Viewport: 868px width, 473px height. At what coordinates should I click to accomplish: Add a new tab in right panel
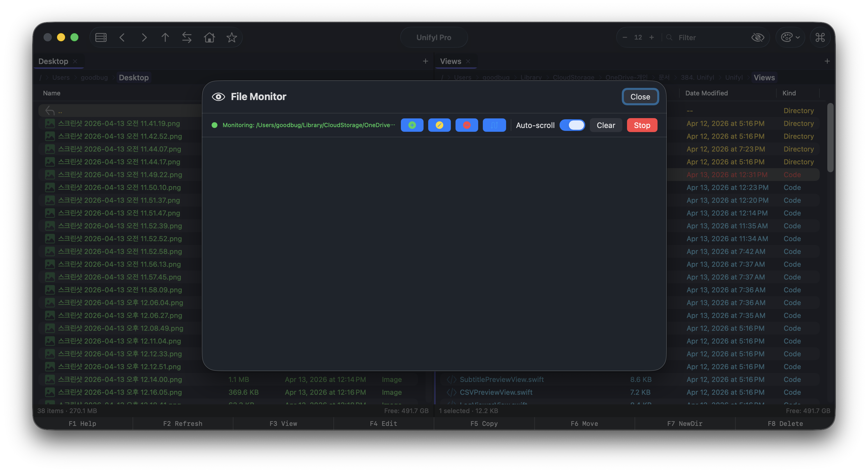click(x=827, y=61)
